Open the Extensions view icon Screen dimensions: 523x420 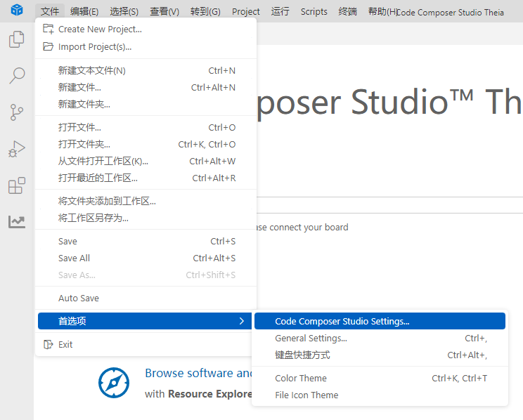16,185
